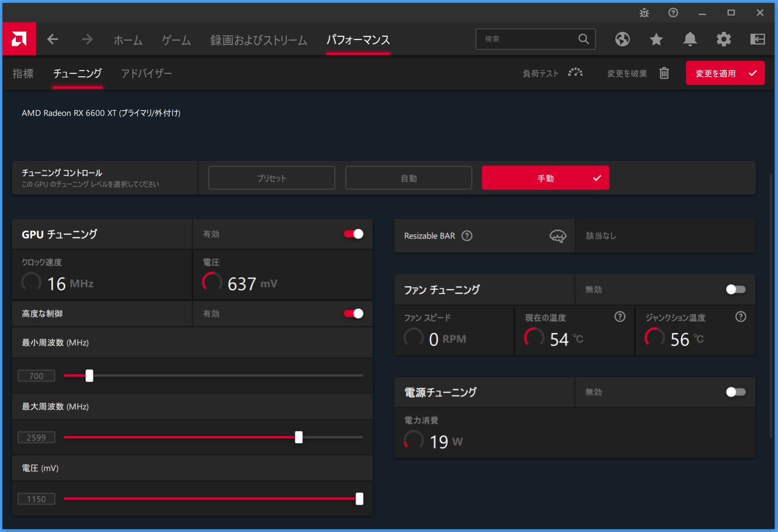Select the チューニング sub-tab
Screen dimensions: 778x532
(x=77, y=73)
